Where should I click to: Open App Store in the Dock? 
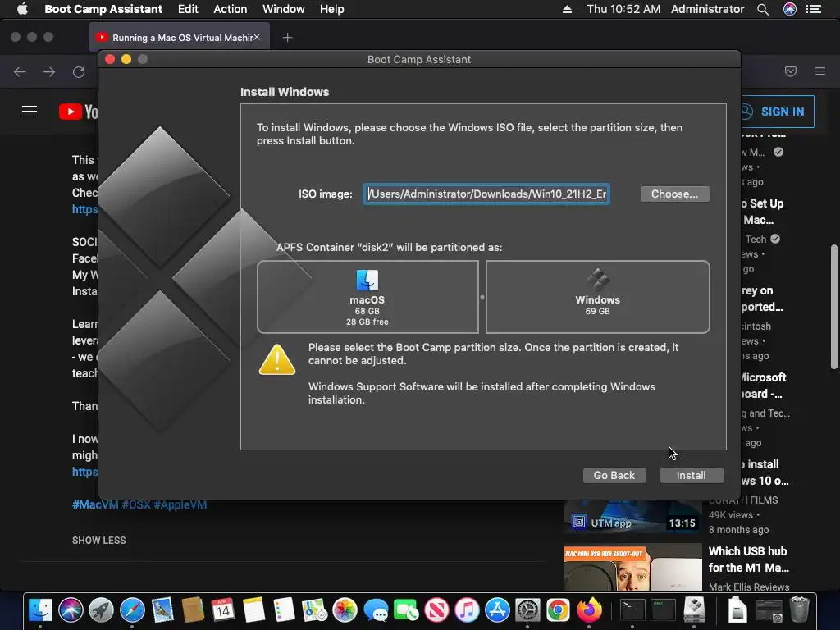click(497, 609)
